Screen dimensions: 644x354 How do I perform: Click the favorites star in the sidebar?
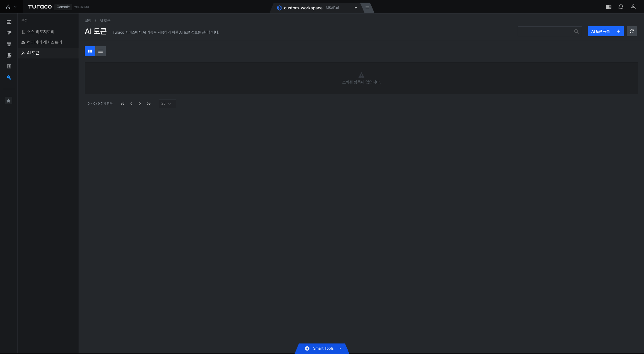[8, 101]
